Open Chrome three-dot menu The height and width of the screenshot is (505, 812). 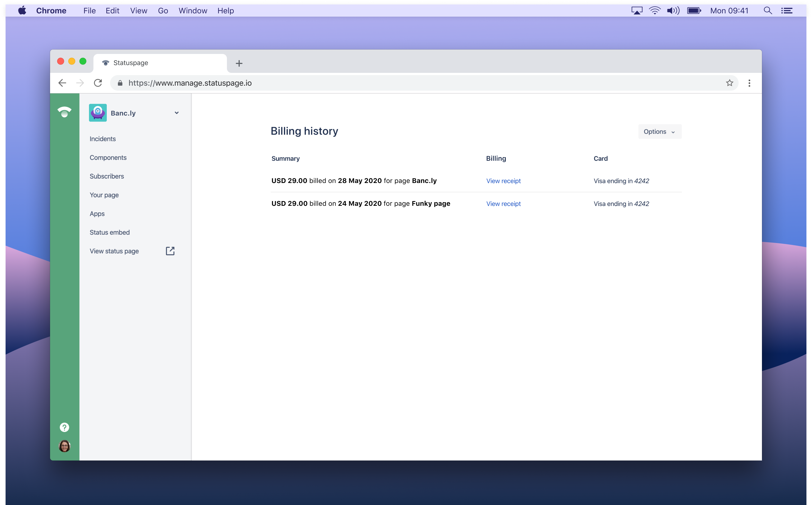pyautogui.click(x=749, y=83)
